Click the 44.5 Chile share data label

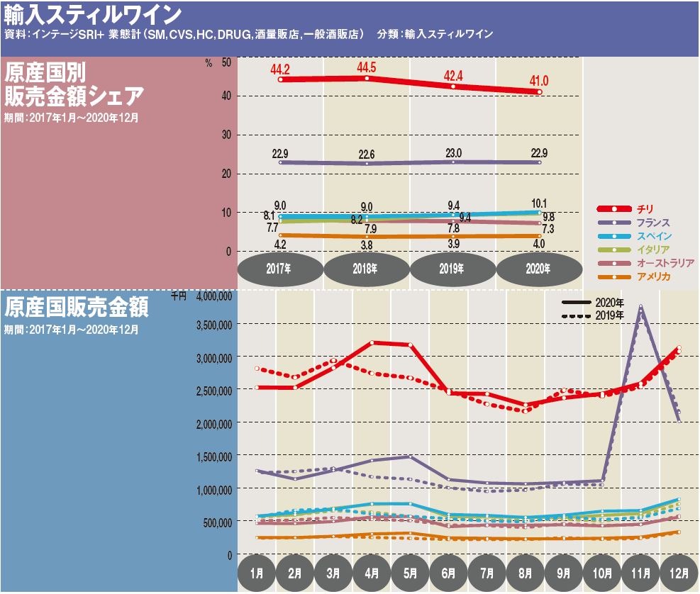point(367,67)
